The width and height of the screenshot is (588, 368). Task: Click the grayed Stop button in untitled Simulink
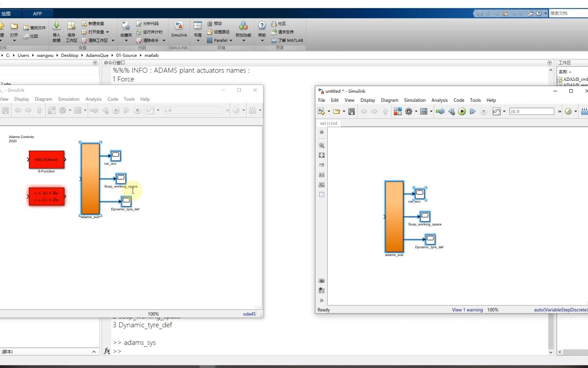click(484, 111)
